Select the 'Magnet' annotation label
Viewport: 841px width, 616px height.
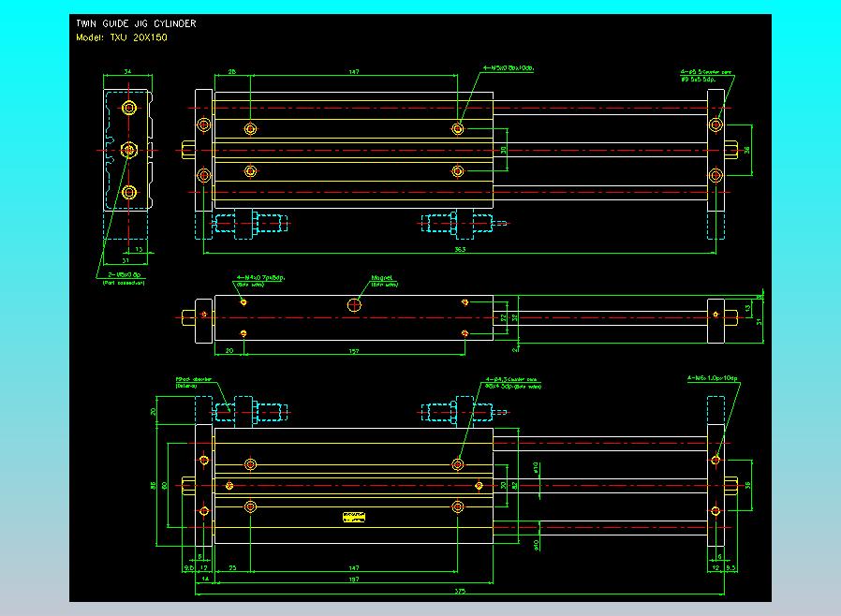coord(381,278)
